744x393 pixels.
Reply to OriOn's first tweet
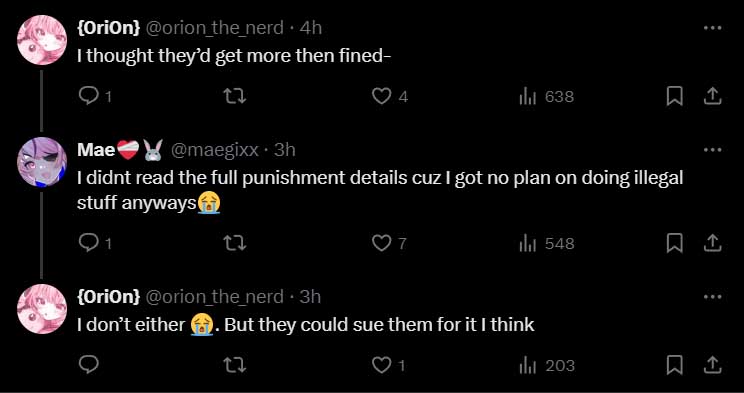pyautogui.click(x=95, y=97)
